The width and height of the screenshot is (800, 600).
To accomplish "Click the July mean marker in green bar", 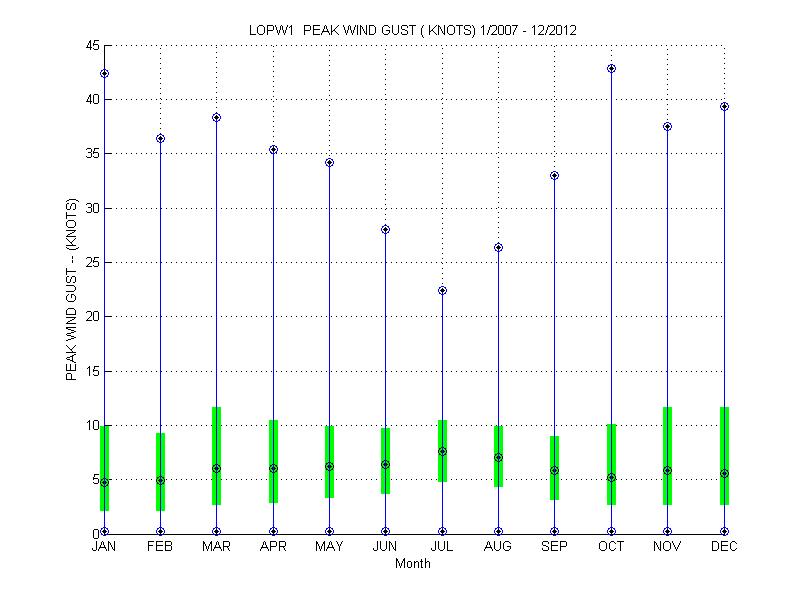I will coord(442,451).
